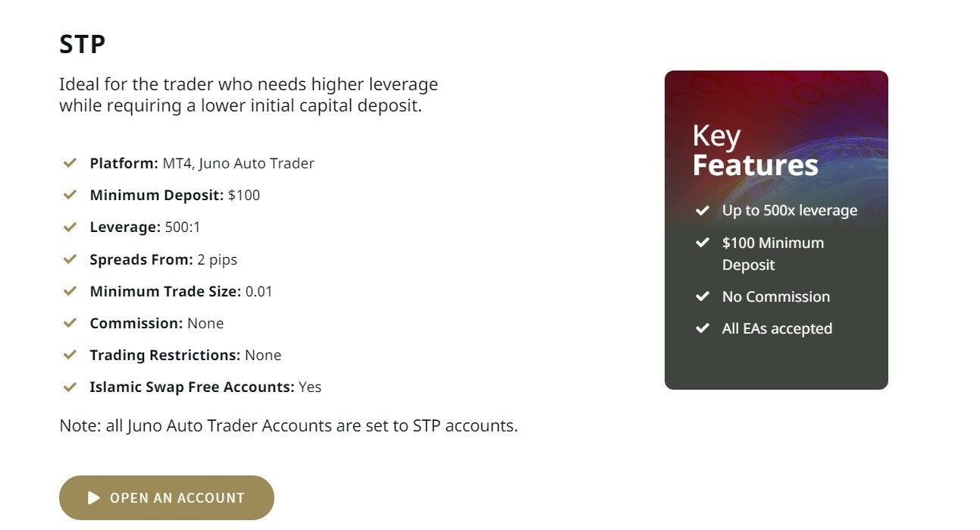Select the Key Features card title
The image size is (980, 530).
point(756,150)
